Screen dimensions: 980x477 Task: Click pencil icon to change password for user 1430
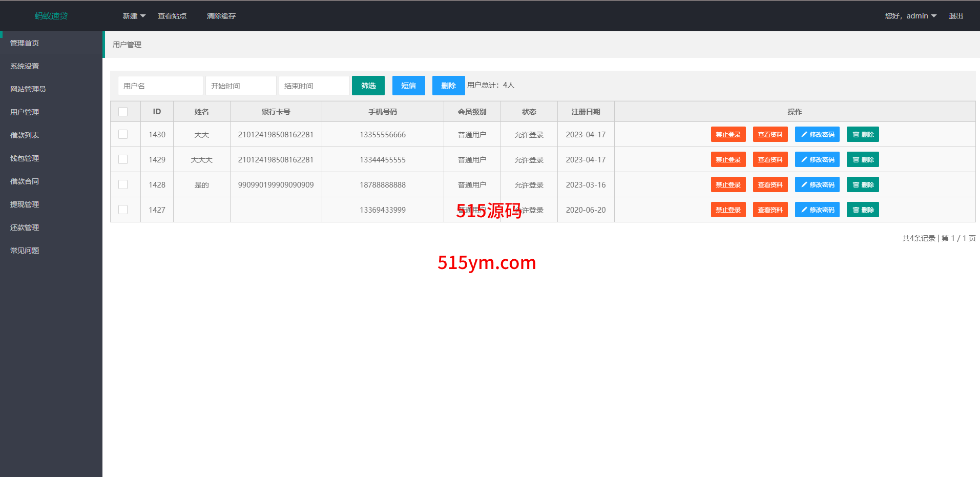(804, 135)
